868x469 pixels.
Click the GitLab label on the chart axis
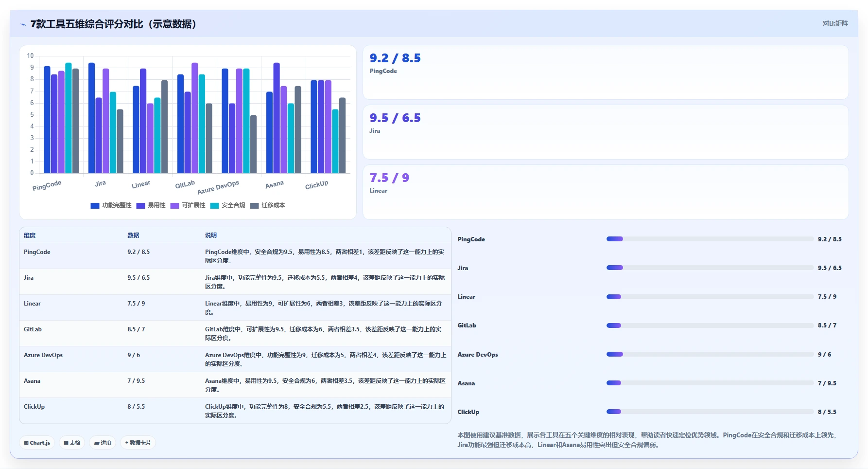point(185,184)
